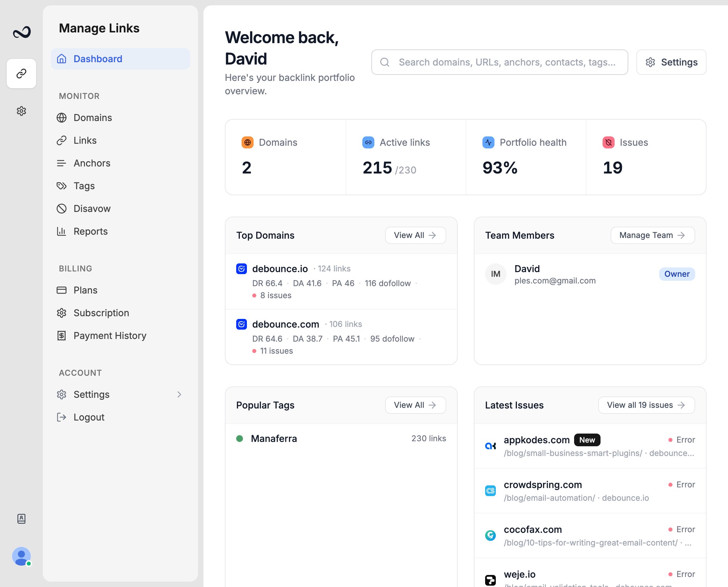Click the Portfolio health pulse icon
This screenshot has width=728, height=587.
pyautogui.click(x=488, y=142)
